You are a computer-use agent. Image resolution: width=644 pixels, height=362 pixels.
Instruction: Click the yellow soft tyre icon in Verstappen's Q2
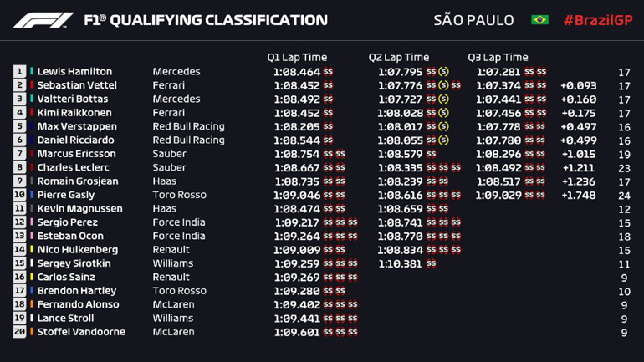(x=443, y=127)
